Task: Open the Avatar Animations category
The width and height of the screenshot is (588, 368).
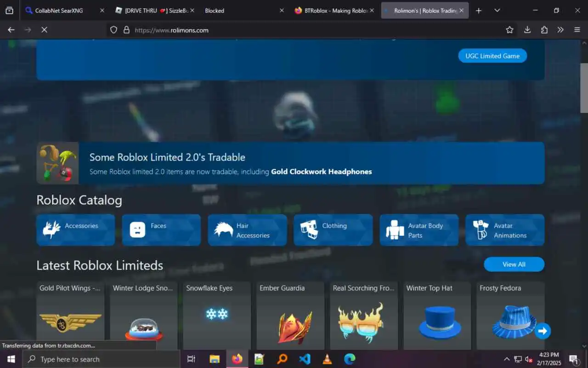Action: pos(505,230)
